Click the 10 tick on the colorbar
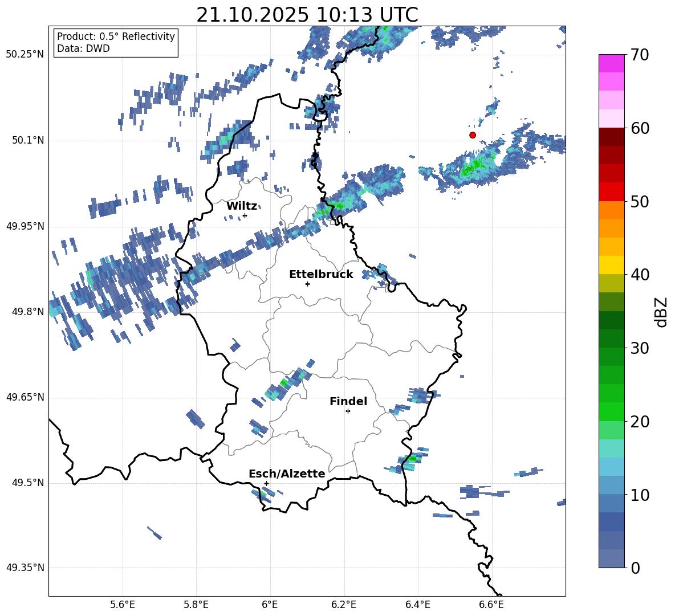 click(640, 495)
